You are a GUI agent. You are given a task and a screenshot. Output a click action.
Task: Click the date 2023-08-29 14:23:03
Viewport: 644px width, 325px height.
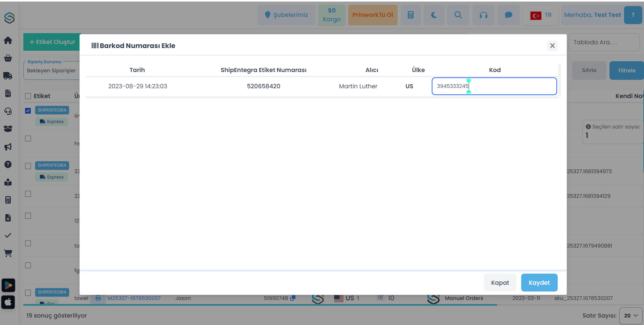138,86
